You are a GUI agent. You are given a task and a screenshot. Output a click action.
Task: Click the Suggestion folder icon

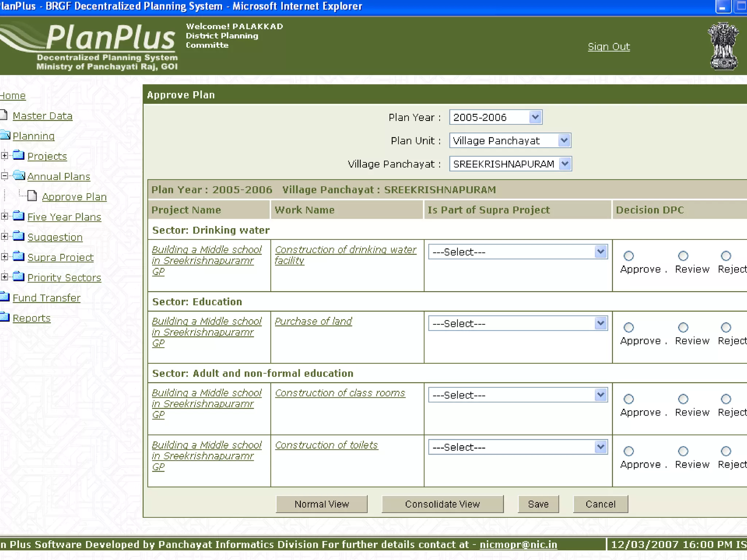pyautogui.click(x=19, y=236)
